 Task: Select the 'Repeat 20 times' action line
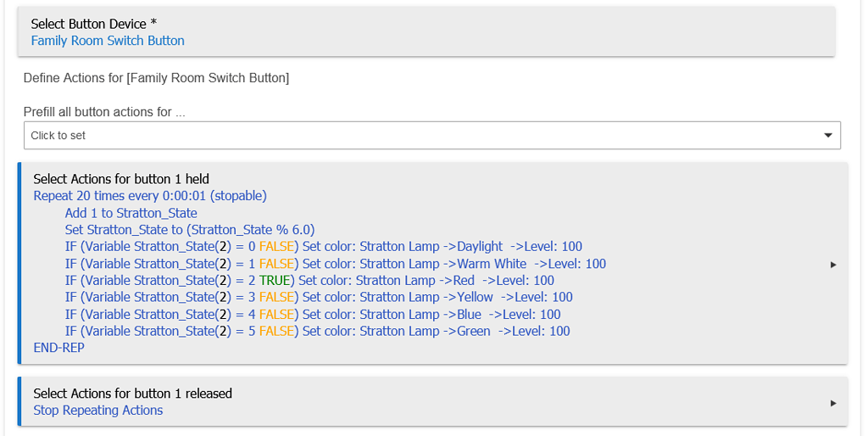(150, 196)
